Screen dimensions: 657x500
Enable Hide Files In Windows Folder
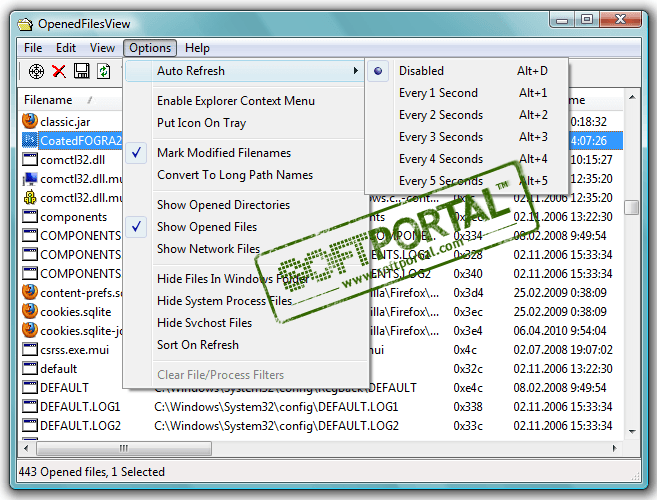pyautogui.click(x=247, y=279)
